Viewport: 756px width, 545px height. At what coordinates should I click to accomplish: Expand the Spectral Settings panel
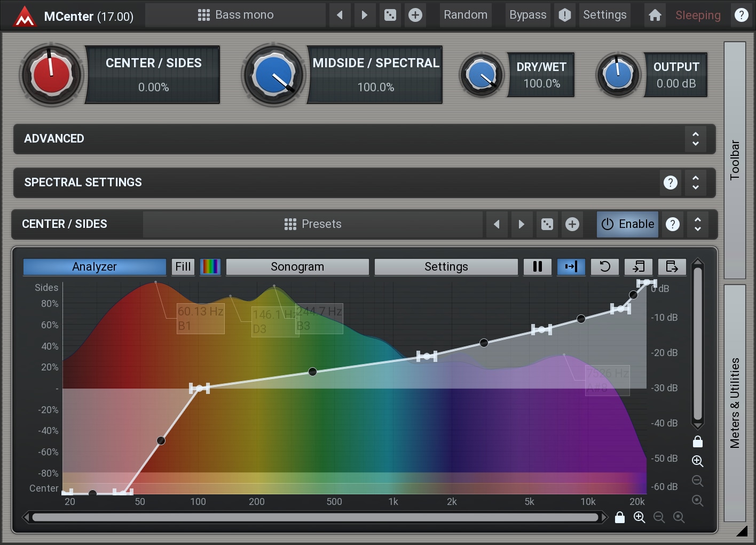695,183
